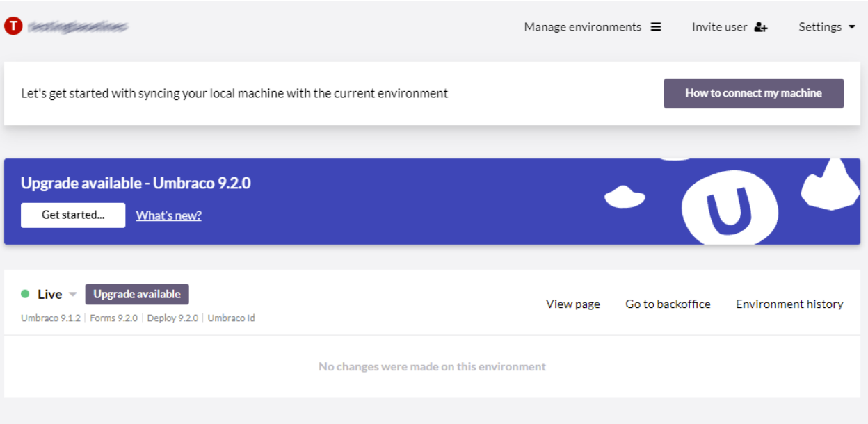Open the Settings menu label
Viewport: 868px width, 424px height.
[x=819, y=27]
